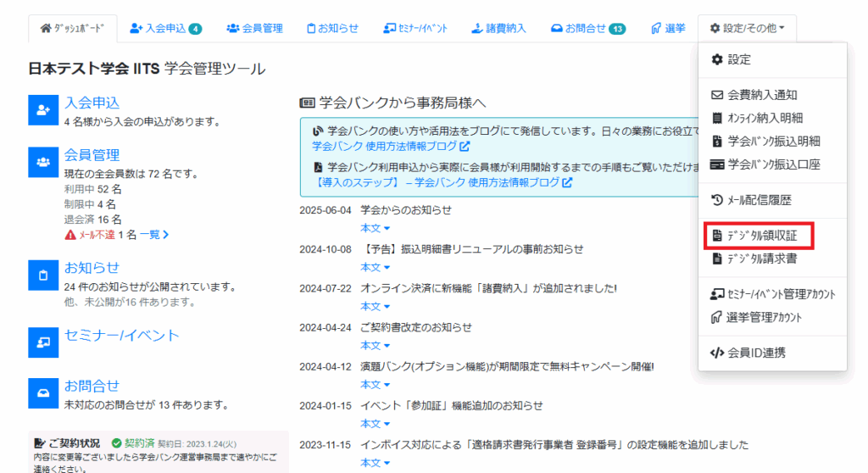This screenshot has height=473, width=868.
Task: Click the 入会申込 blue square icon
Action: click(42, 110)
